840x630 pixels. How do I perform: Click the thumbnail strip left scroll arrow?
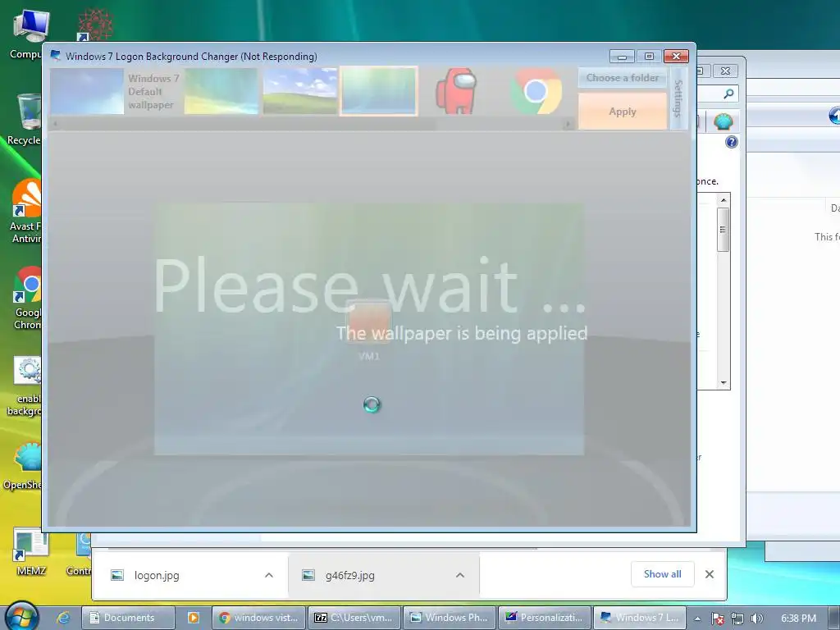tap(55, 125)
